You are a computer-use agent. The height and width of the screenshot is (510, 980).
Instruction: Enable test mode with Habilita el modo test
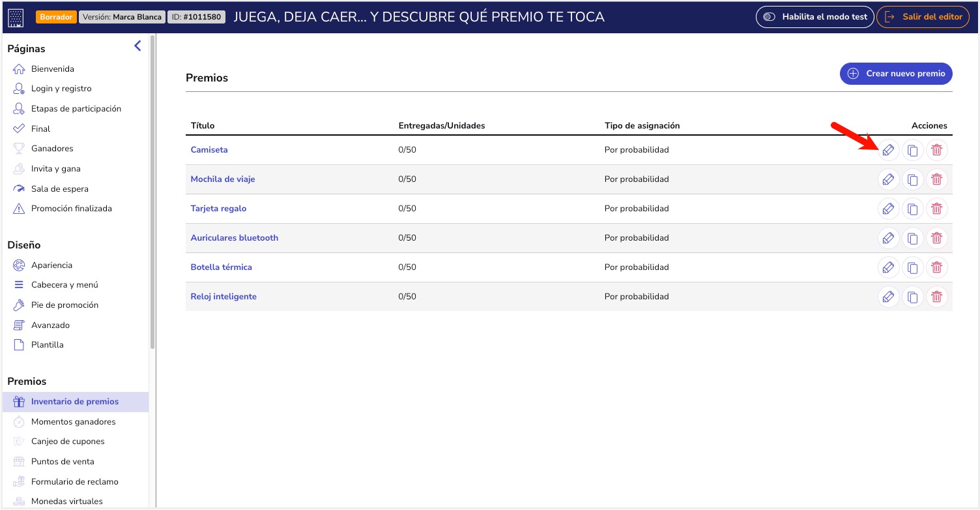(x=814, y=17)
